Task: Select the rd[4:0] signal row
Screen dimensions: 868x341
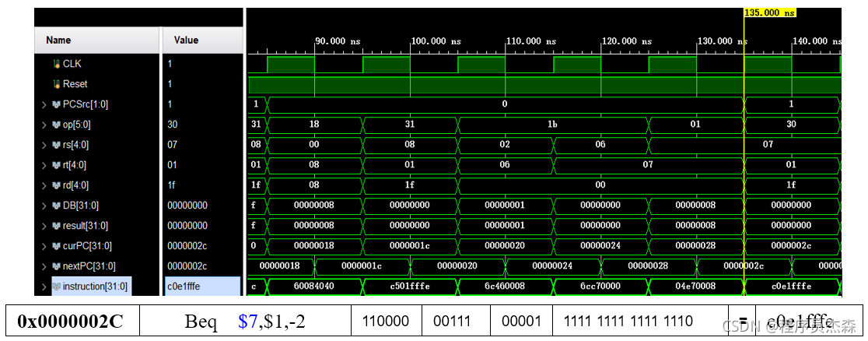Action: [138, 185]
